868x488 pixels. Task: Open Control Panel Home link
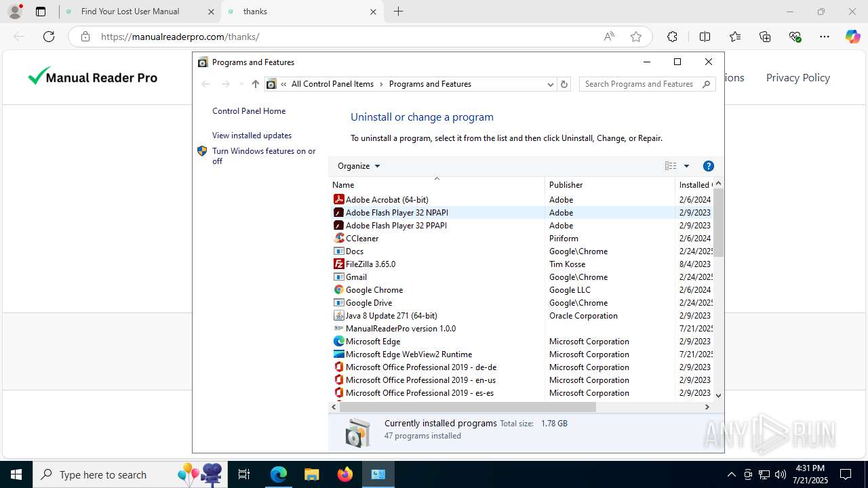tap(249, 111)
